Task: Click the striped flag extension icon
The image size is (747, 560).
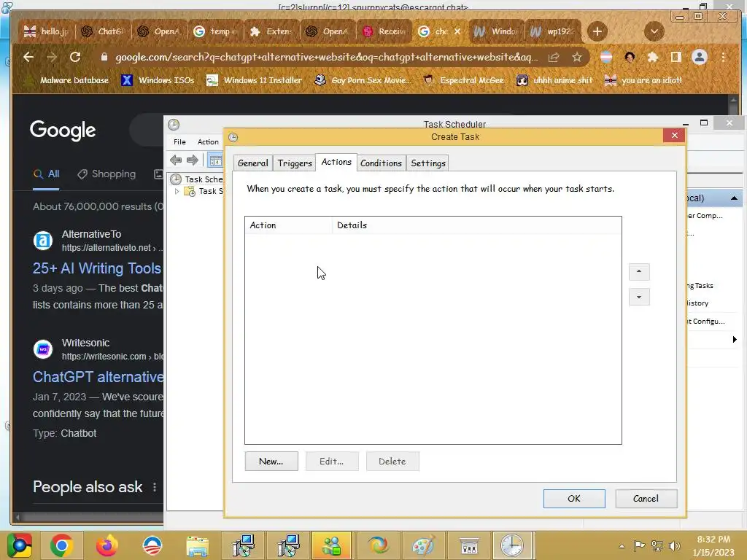Action: pyautogui.click(x=606, y=58)
